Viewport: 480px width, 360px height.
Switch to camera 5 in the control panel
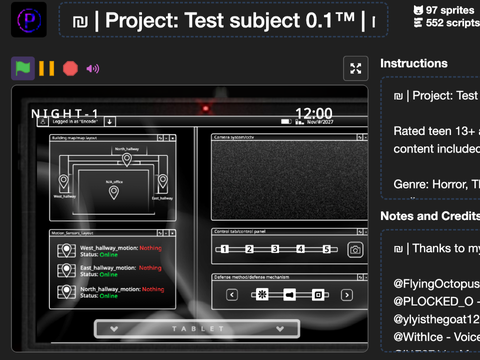click(327, 249)
